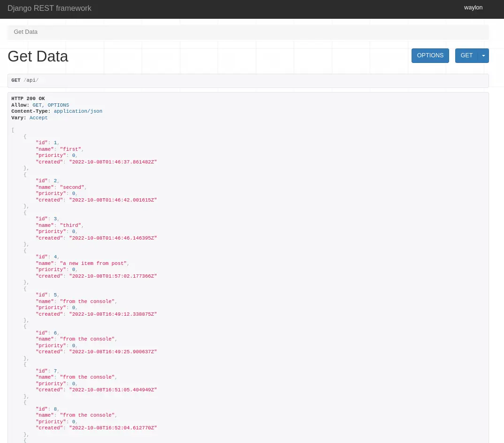
Task: Open the waylon user menu
Action: (473, 8)
